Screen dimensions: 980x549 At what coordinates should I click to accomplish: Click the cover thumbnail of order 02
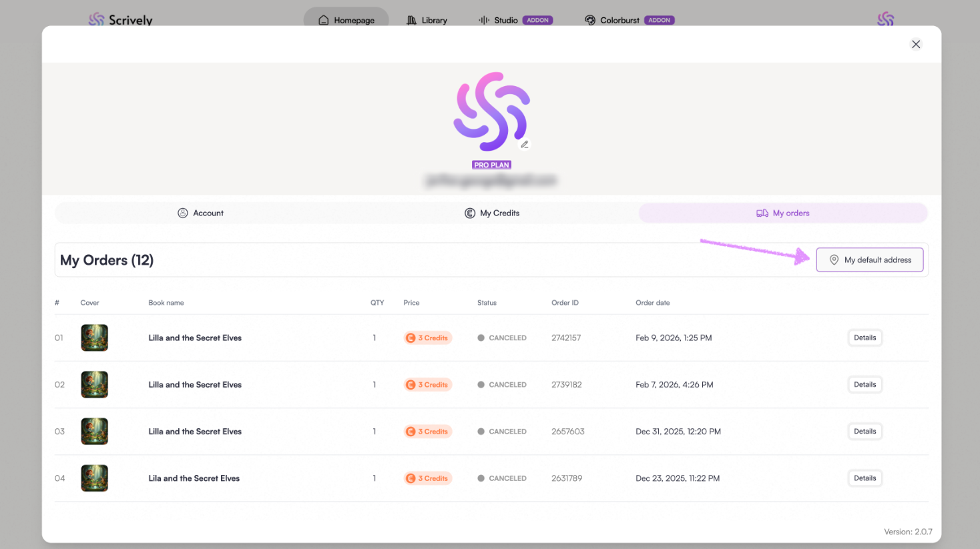pos(94,384)
